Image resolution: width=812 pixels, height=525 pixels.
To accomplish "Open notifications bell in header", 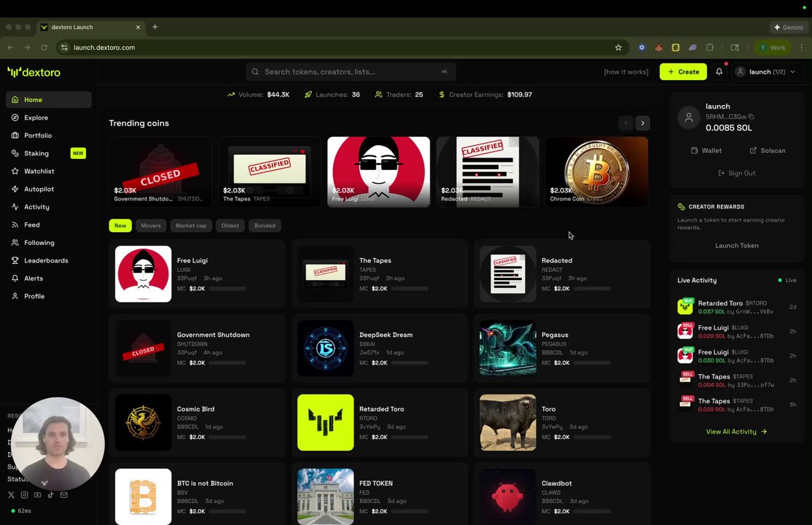I will click(719, 71).
